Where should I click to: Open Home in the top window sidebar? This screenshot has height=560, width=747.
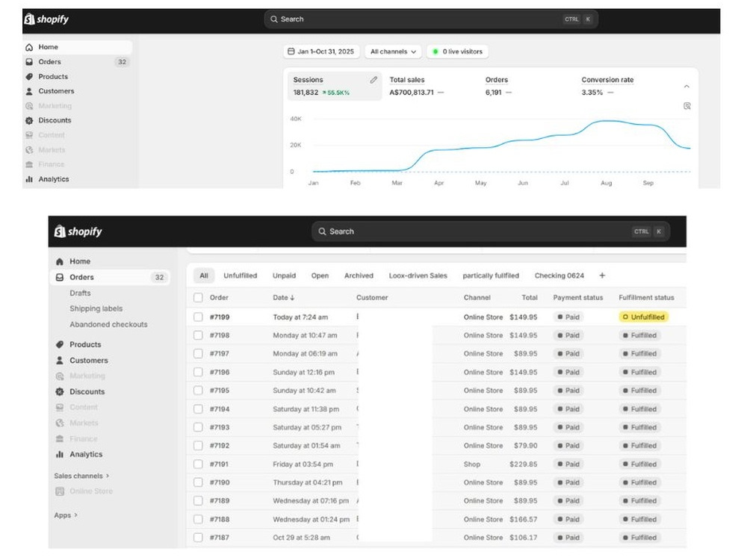point(78,47)
